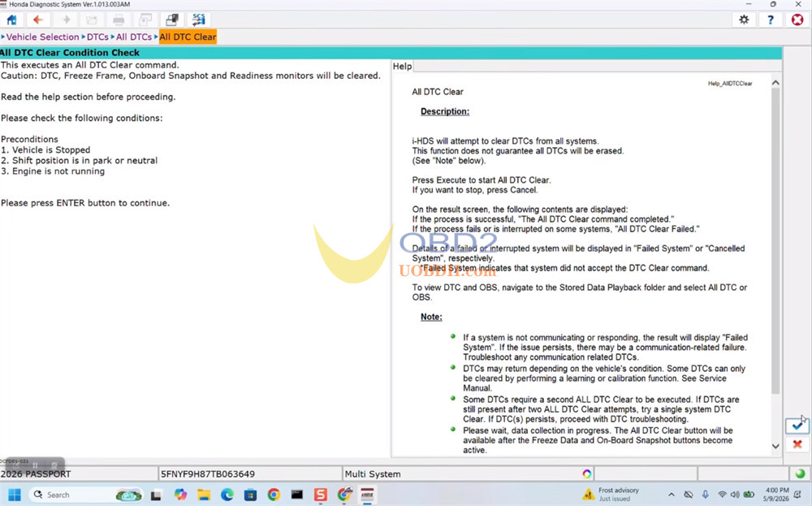This screenshot has width=812, height=506.
Task: Click 'Vehicle is Stopped' precondition text
Action: pos(51,149)
